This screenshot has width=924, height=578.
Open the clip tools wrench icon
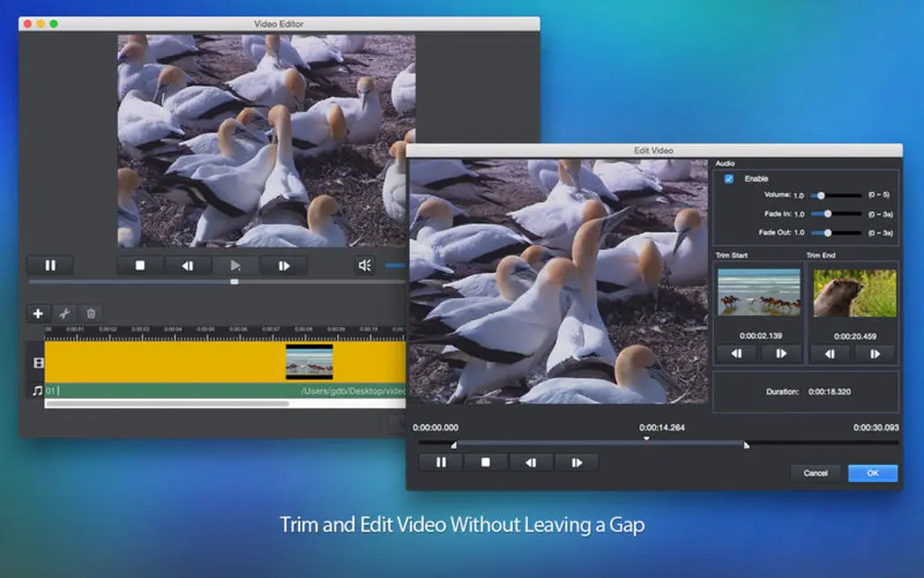[63, 313]
